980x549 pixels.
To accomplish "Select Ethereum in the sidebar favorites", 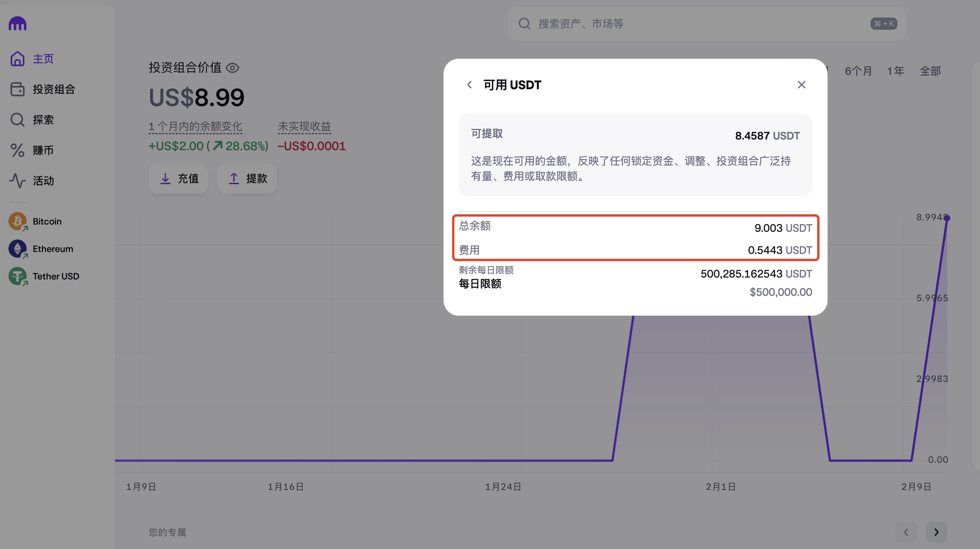I will coord(53,249).
